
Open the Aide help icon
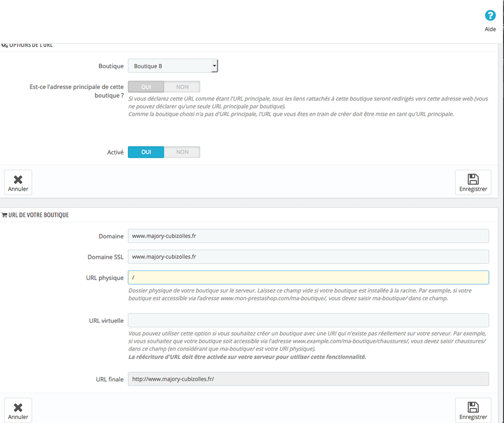coord(490,16)
